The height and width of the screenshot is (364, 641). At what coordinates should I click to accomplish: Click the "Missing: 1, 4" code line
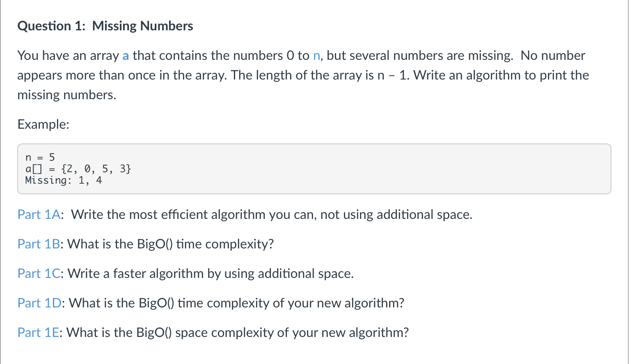pos(64,180)
